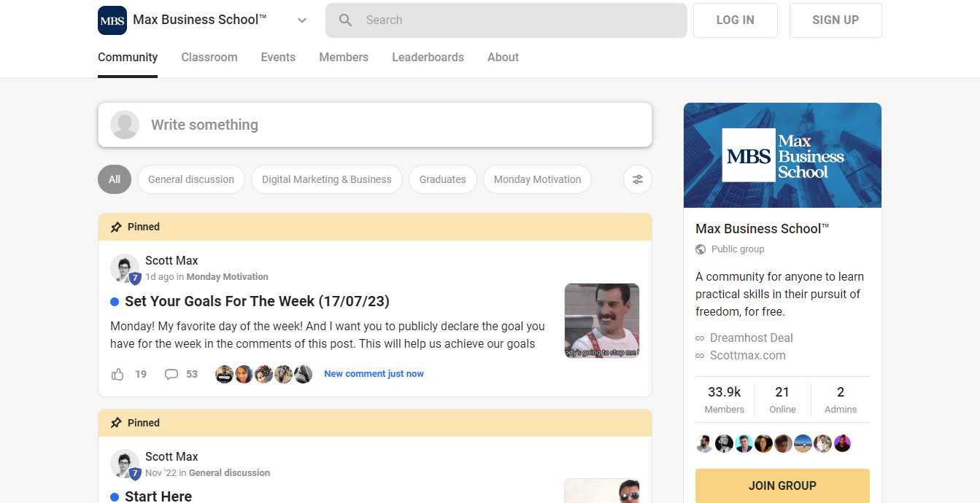View the 21 Online stat
The width and height of the screenshot is (980, 503).
782,399
